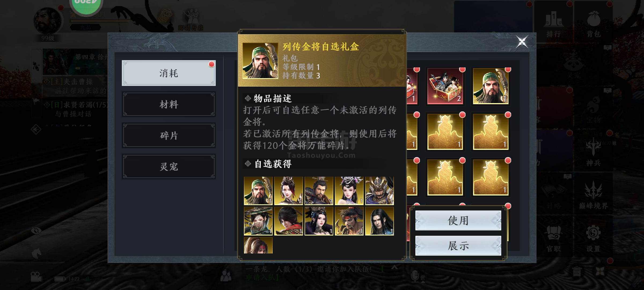Viewport: 644px width, 290px height.
Task: Tap the camera recording icon at bottom left
Action: [36, 277]
